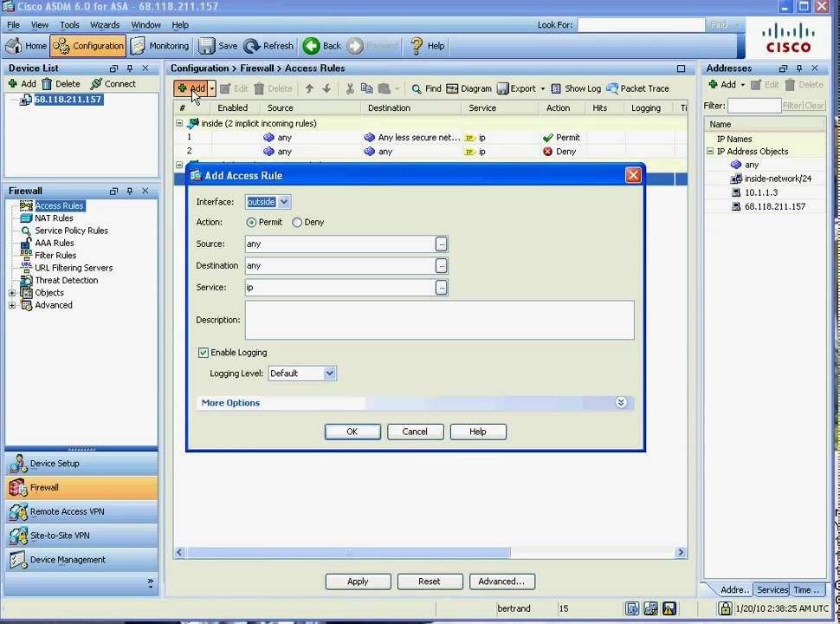Click OK in Add Access Rule
Viewport: 840px width, 624px height.
pos(352,432)
